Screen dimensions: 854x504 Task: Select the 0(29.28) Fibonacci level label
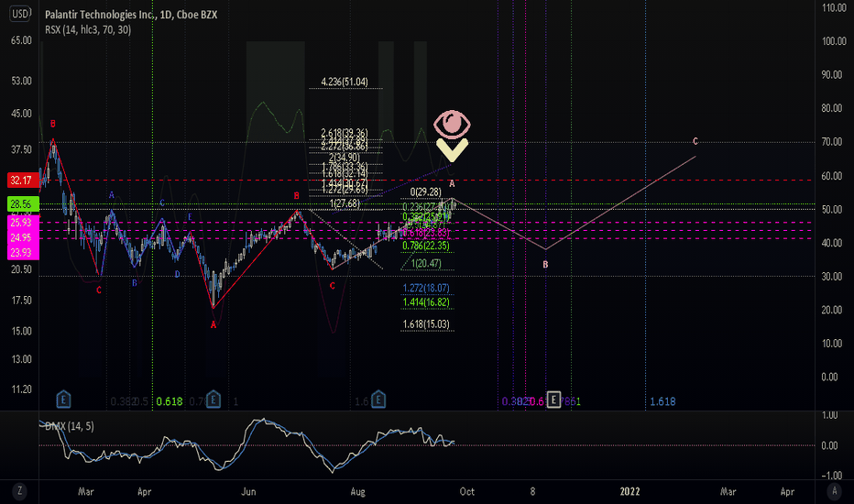pyautogui.click(x=426, y=192)
